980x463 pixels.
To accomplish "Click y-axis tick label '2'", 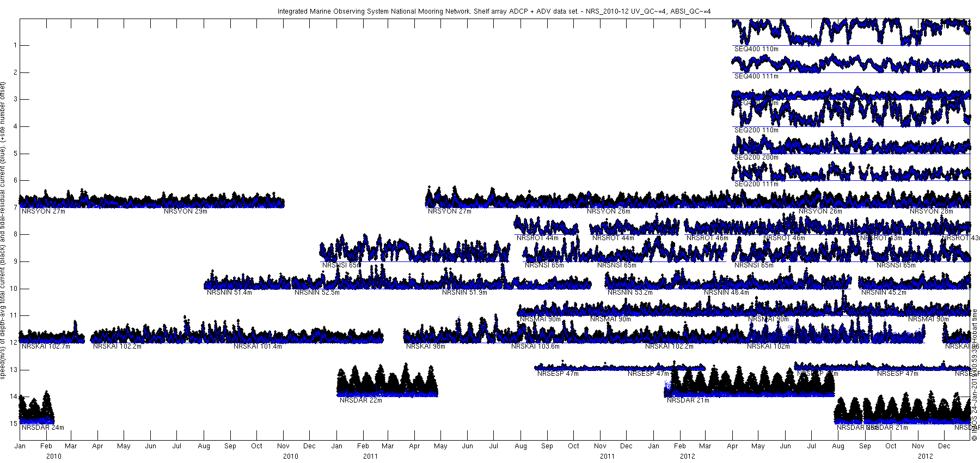I will [x=16, y=72].
